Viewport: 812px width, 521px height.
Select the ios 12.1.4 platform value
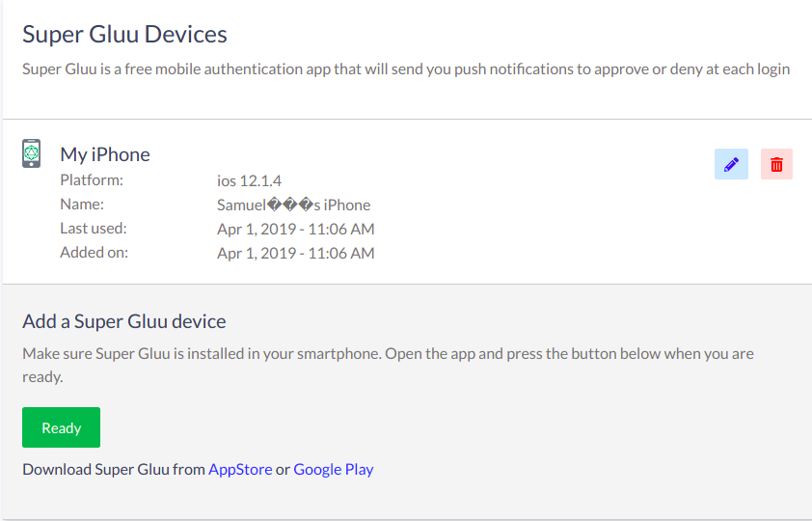click(249, 180)
